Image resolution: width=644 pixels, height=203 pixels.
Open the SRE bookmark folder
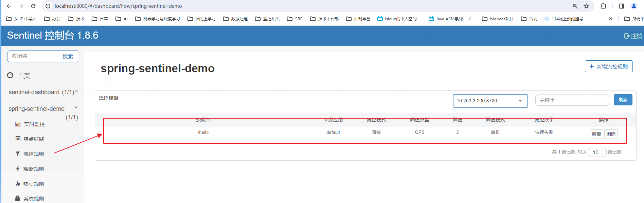295,19
